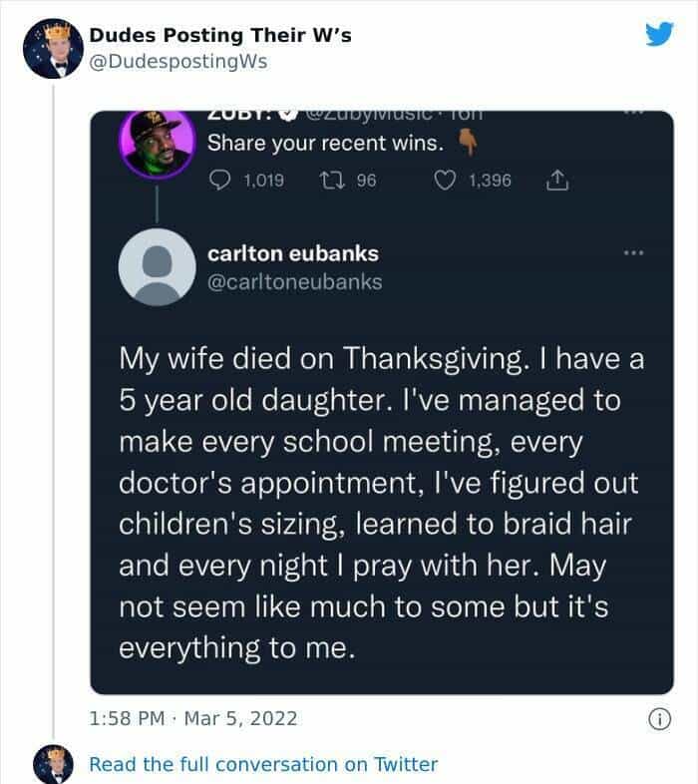Click the Twitter info circle icon

657,717
